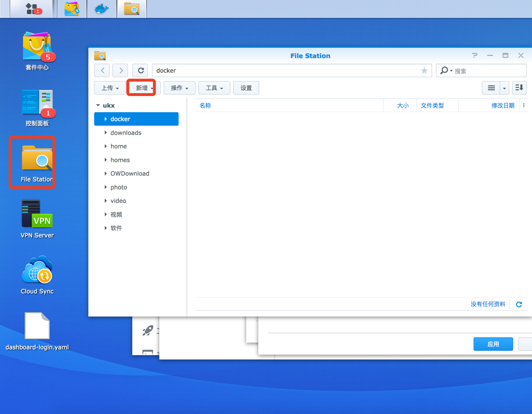Open the main menu in taskbar
This screenshot has width=532, height=414.
32,9
